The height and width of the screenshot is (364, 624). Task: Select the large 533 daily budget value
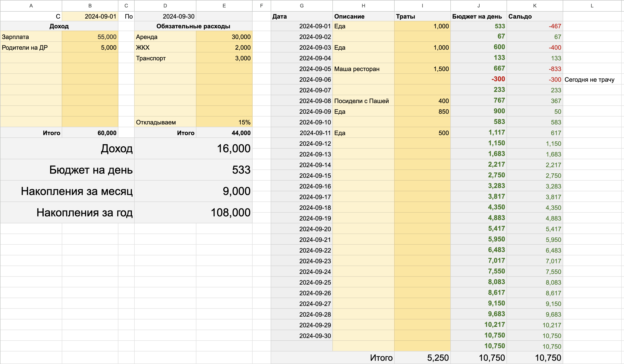coord(193,170)
